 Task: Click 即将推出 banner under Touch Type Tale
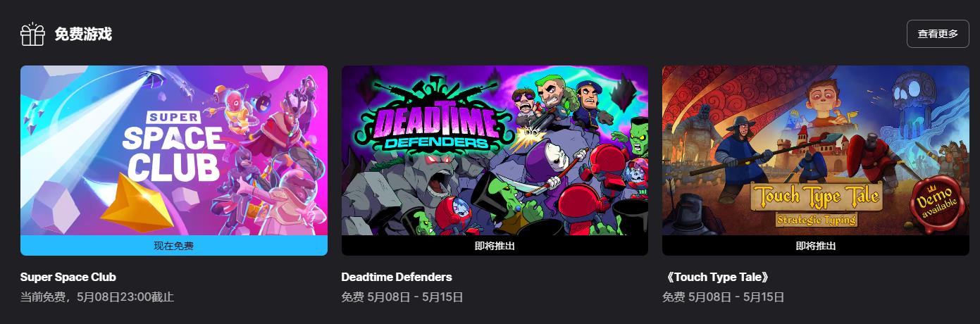coord(816,246)
